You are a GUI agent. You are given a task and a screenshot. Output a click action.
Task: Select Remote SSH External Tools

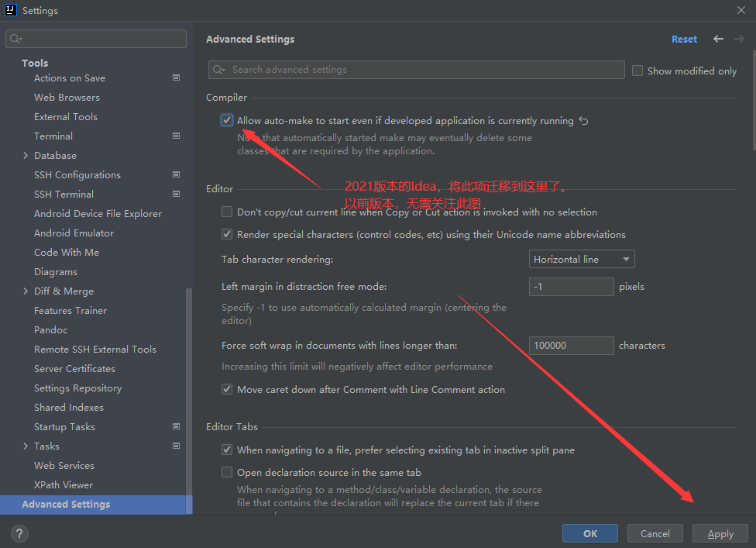[95, 350]
